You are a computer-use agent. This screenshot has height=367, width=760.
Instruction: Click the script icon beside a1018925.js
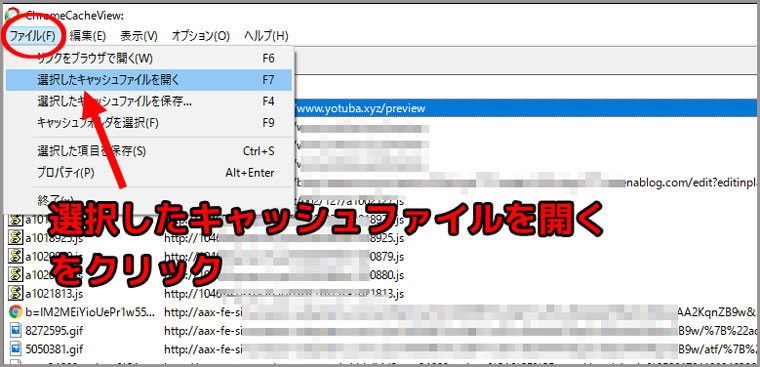[x=16, y=239]
